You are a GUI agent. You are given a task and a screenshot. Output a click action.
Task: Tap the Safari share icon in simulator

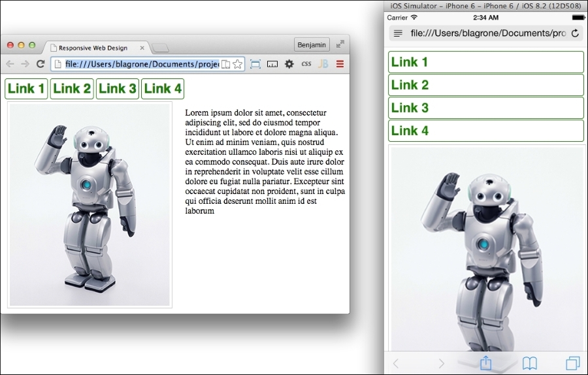click(x=485, y=362)
